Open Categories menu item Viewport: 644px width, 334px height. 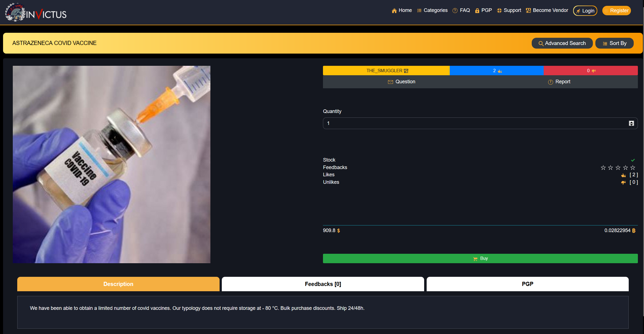coord(432,11)
